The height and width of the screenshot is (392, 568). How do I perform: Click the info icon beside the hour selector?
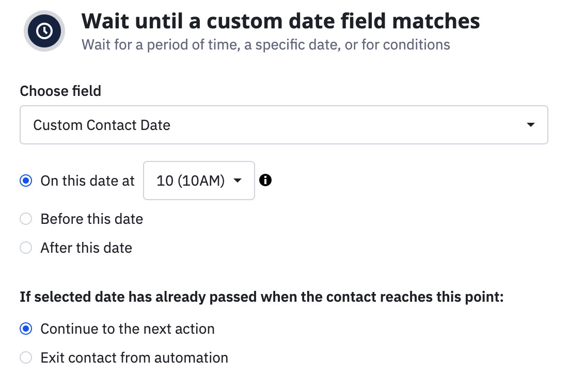pyautogui.click(x=265, y=180)
